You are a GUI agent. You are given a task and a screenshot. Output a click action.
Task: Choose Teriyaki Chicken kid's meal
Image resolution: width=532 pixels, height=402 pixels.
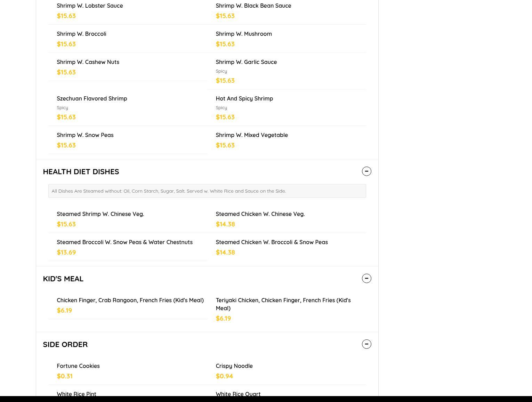pos(283,304)
